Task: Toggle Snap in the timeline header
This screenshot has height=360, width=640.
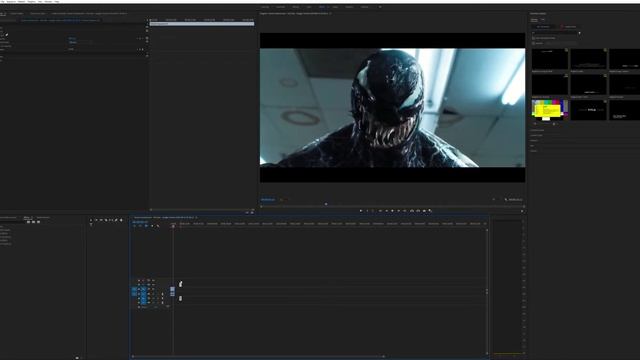Action: pos(140,226)
